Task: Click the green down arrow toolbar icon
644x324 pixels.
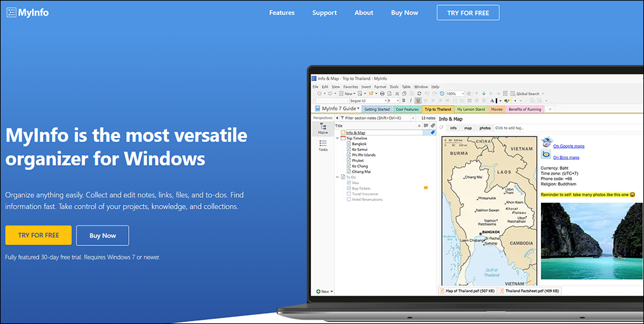Action: pyautogui.click(x=484, y=93)
